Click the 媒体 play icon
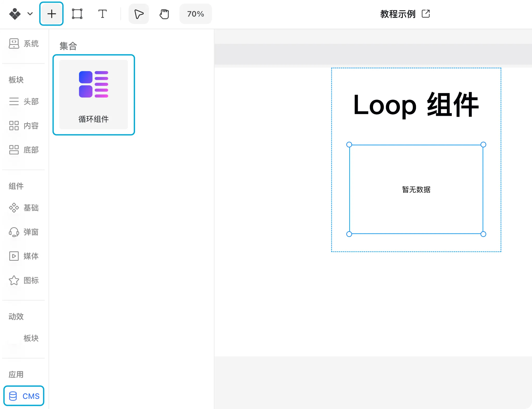 14,256
